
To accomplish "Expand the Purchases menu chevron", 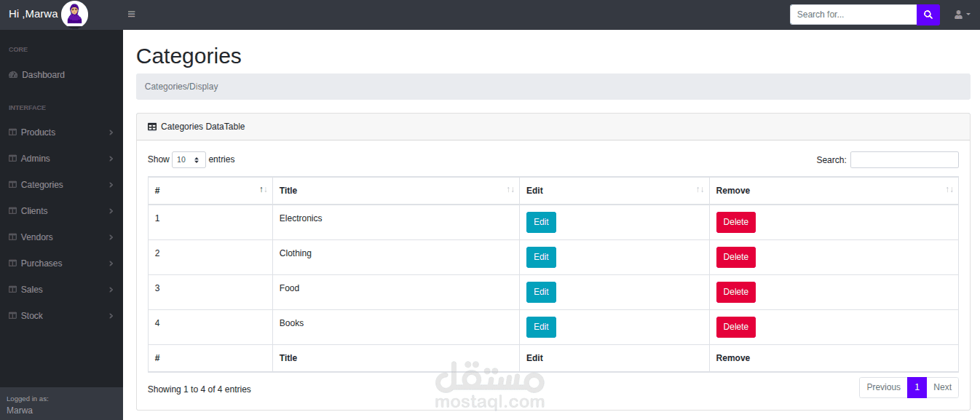I will [111, 264].
